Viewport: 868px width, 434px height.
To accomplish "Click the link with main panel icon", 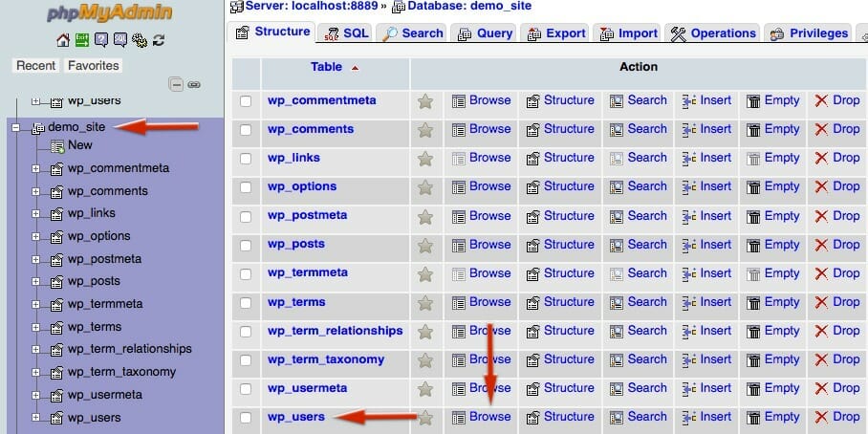I will 194,85.
